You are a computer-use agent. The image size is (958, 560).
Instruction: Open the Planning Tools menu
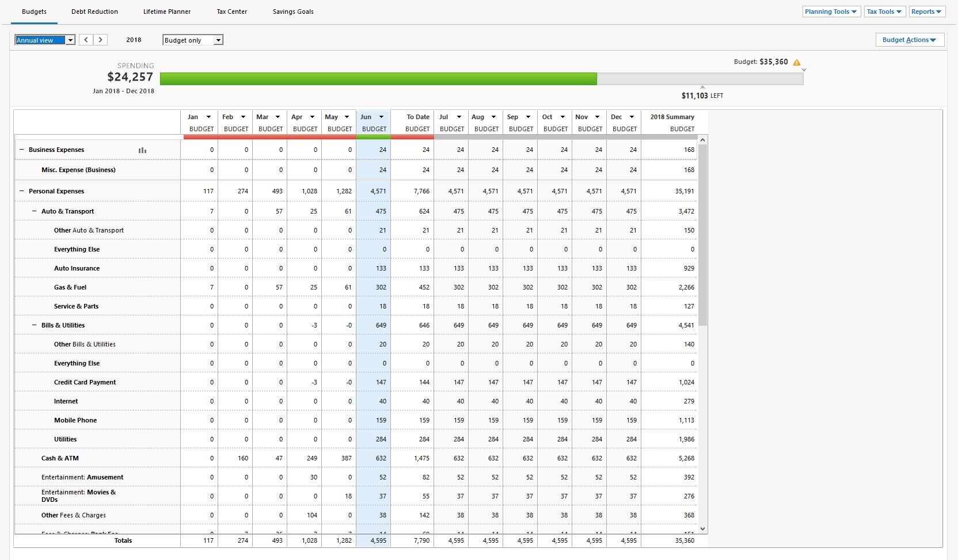click(831, 12)
